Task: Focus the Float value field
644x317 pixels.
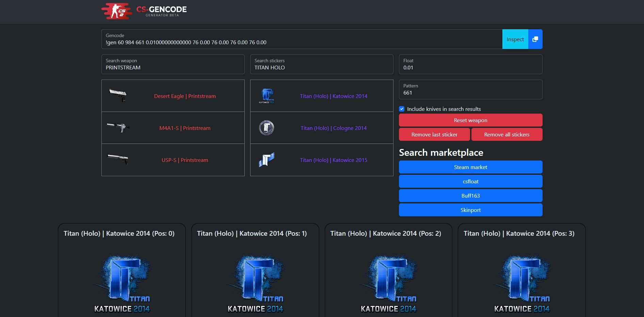Action: click(x=471, y=64)
